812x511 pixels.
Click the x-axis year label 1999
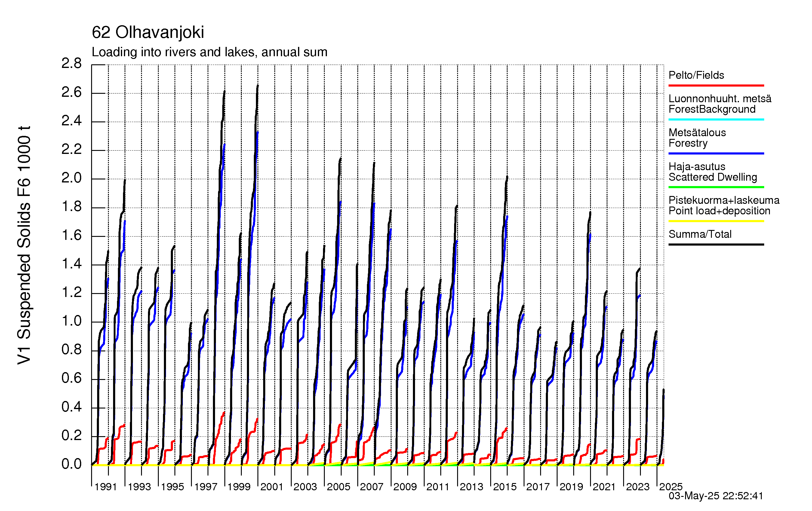(239, 487)
